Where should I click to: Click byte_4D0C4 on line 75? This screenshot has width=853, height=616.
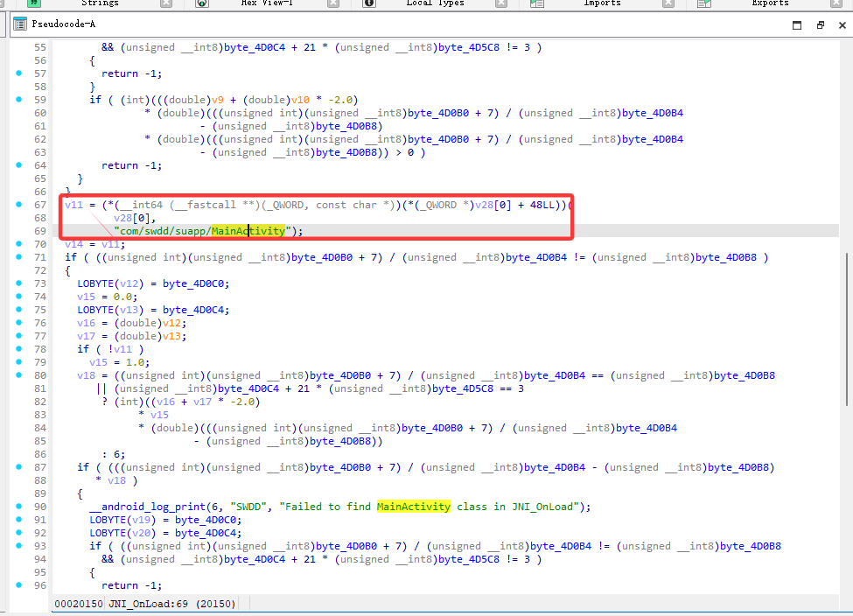coord(193,310)
